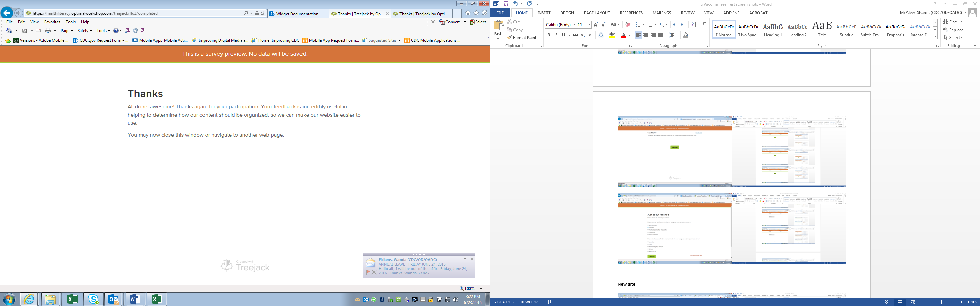
Task: Apply the yellow text highlight color
Action: point(612,35)
